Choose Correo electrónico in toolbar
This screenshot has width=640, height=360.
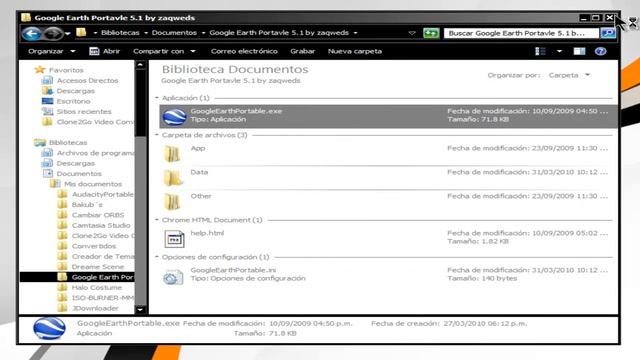244,51
